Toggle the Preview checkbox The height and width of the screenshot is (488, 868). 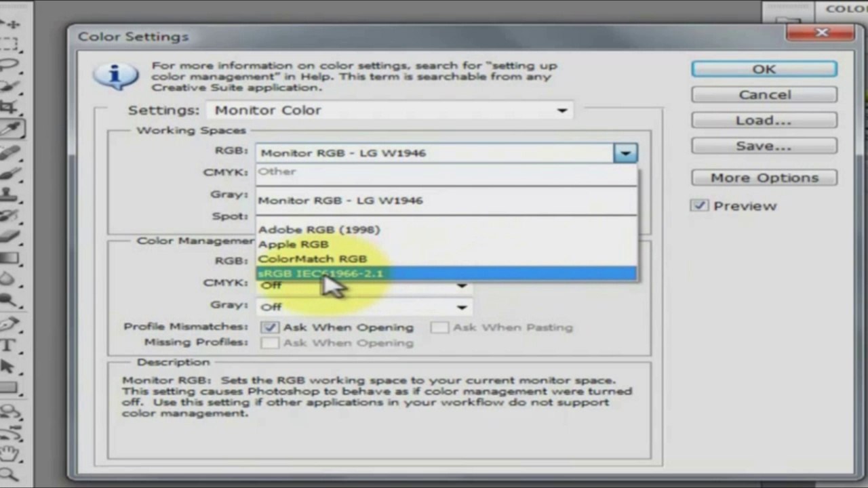(700, 205)
